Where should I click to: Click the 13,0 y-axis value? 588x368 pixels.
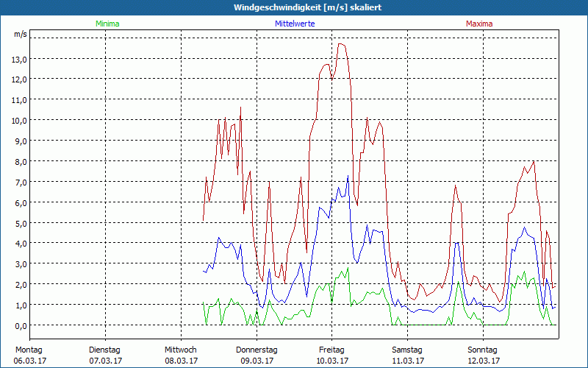pyautogui.click(x=21, y=59)
